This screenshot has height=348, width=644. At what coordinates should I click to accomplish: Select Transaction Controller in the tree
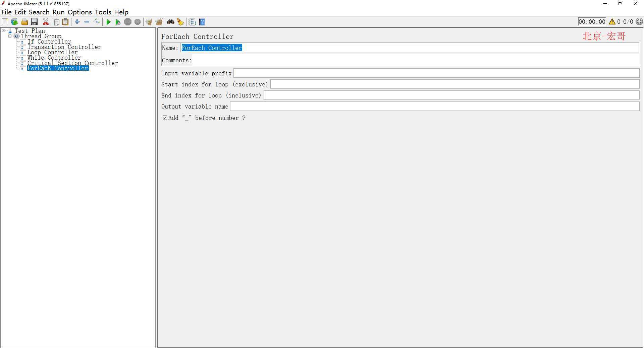point(64,47)
